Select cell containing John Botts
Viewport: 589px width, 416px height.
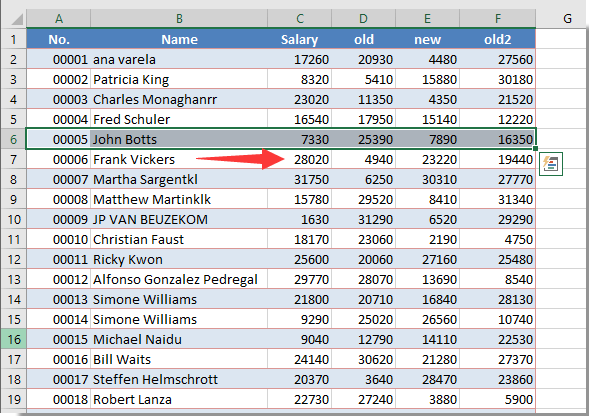pyautogui.click(x=179, y=139)
